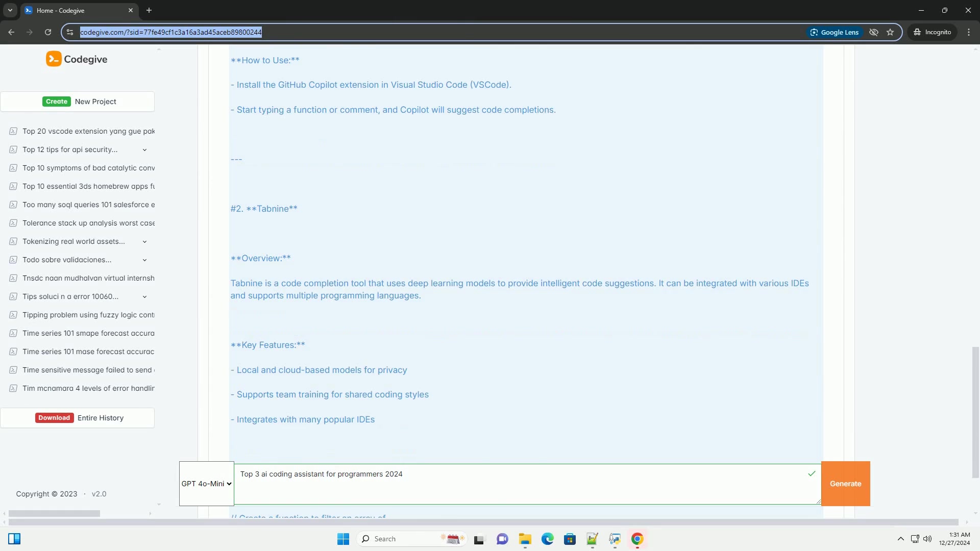Click the Codegive logo icon
This screenshot has height=551, width=980.
(54, 59)
